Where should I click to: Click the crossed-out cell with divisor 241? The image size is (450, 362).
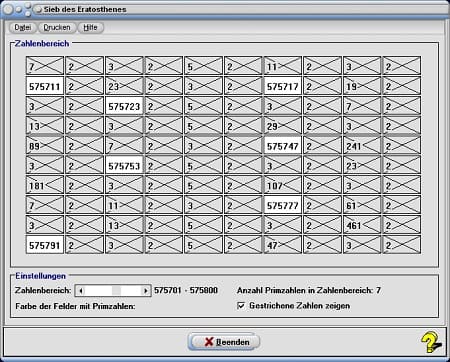pos(362,146)
